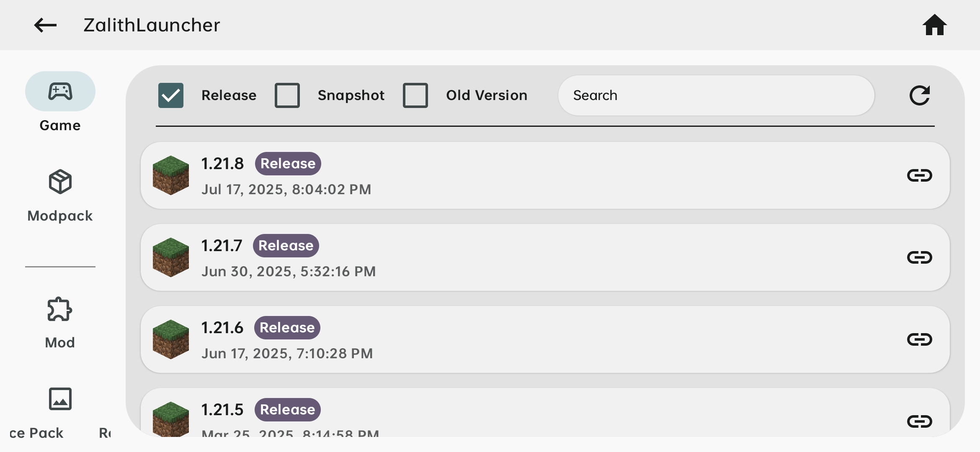Select the Game gamepad icon in sidebar
980x452 pixels.
tap(60, 91)
